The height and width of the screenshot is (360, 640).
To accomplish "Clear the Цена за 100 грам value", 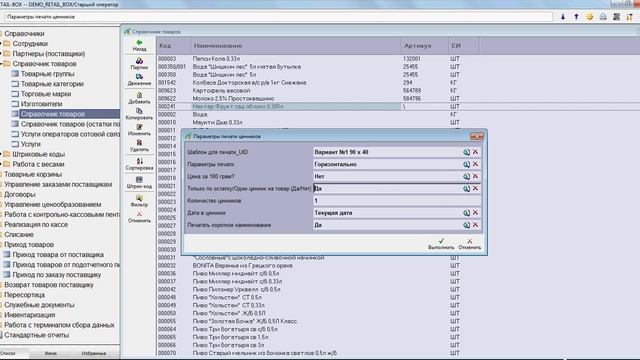I will (475, 176).
